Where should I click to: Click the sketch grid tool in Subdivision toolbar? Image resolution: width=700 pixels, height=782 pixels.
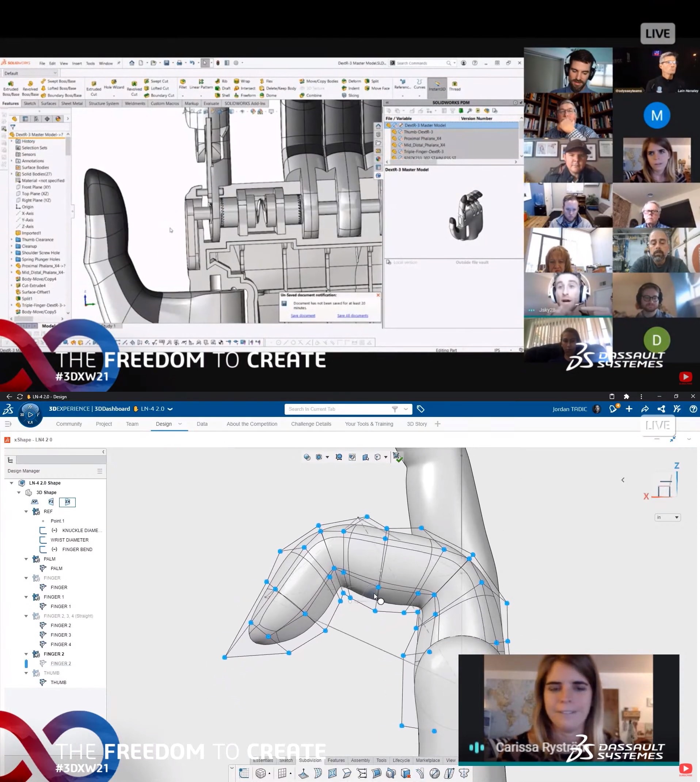point(244,773)
